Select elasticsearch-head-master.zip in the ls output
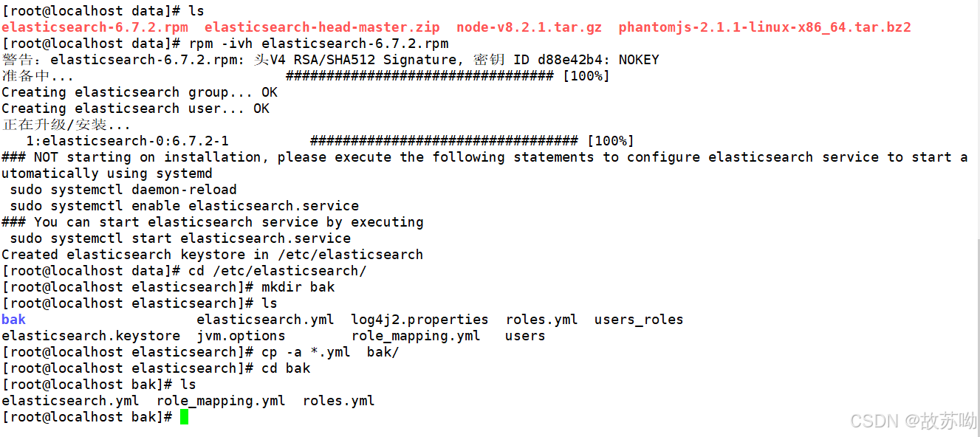The image size is (980, 437). [322, 27]
